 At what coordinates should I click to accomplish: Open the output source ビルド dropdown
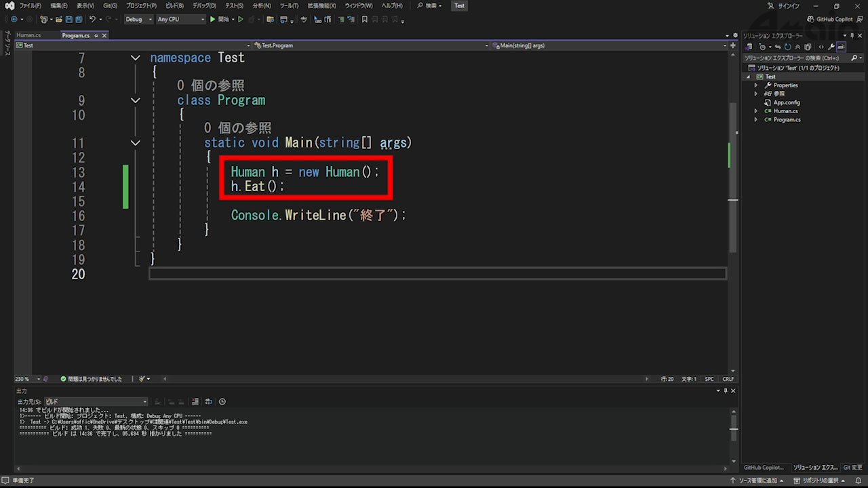click(x=96, y=401)
